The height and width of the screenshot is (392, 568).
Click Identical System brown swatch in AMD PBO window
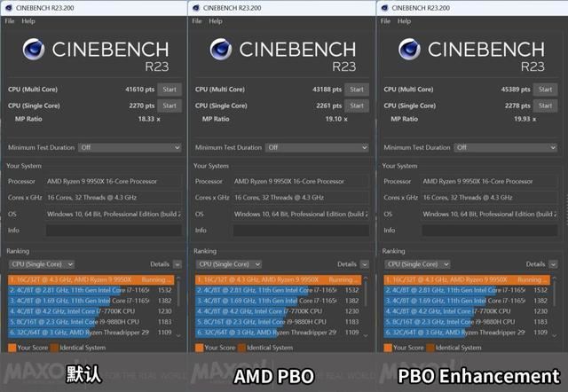point(241,348)
